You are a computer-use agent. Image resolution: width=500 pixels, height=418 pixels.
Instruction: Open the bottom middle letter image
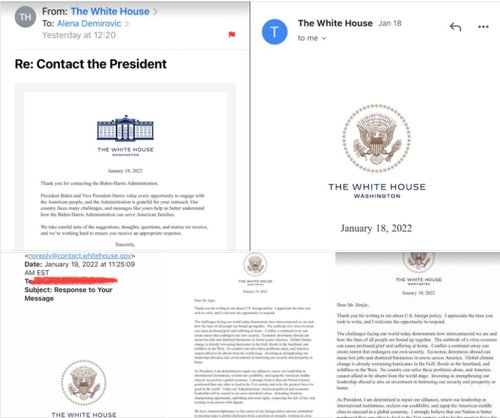[x=254, y=335]
